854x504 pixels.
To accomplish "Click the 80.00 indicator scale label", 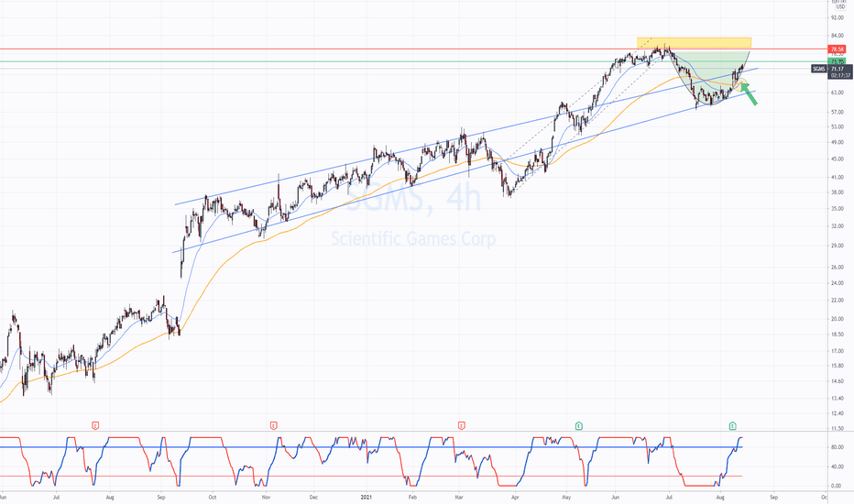I will [x=838, y=447].
